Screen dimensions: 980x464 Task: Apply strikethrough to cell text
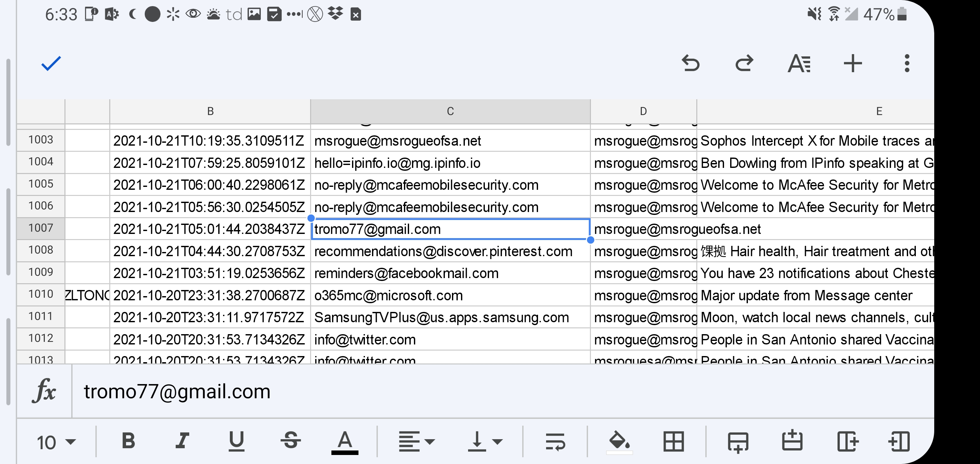coord(291,441)
